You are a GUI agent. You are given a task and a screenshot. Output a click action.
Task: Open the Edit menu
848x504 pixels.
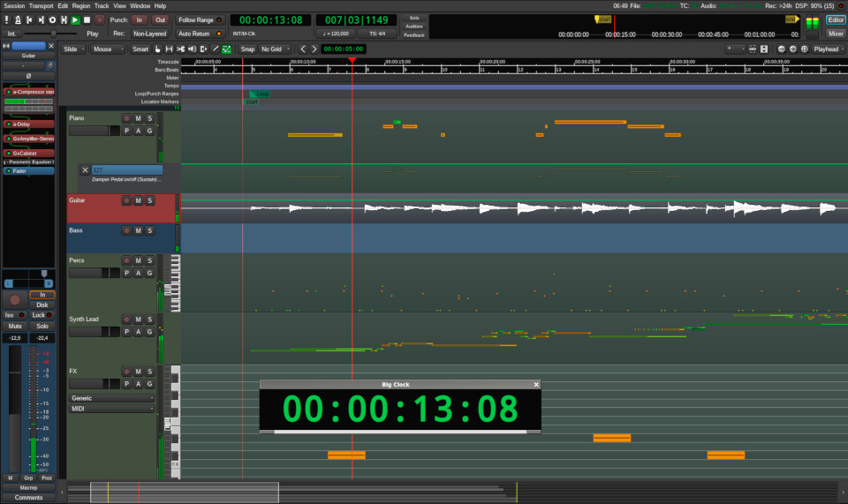63,6
